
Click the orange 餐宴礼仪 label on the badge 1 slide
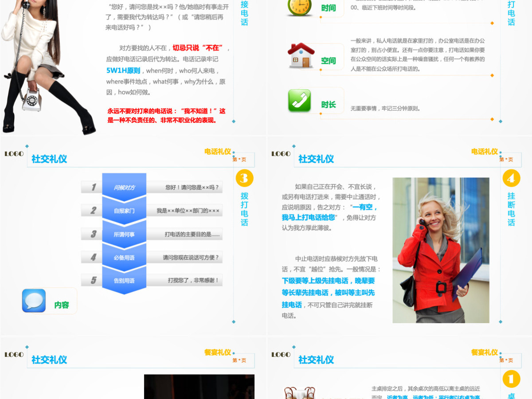(485, 352)
